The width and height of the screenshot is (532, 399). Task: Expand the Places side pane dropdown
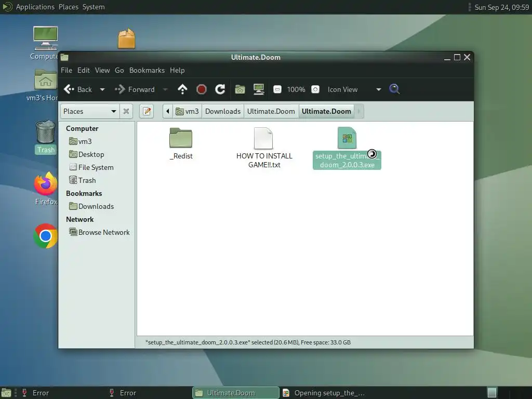[89, 111]
